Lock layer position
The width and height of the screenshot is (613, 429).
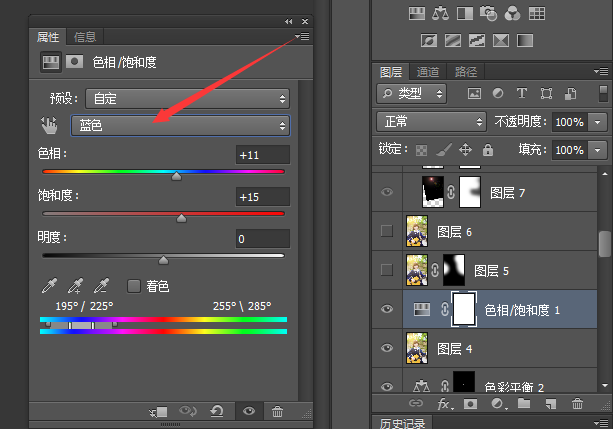(x=465, y=149)
